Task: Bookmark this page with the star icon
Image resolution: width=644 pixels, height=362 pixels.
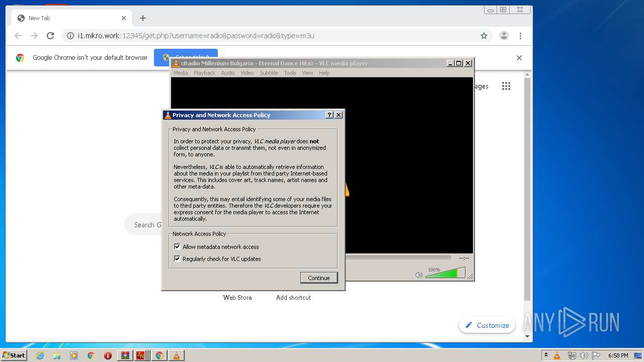Action: 484,36
